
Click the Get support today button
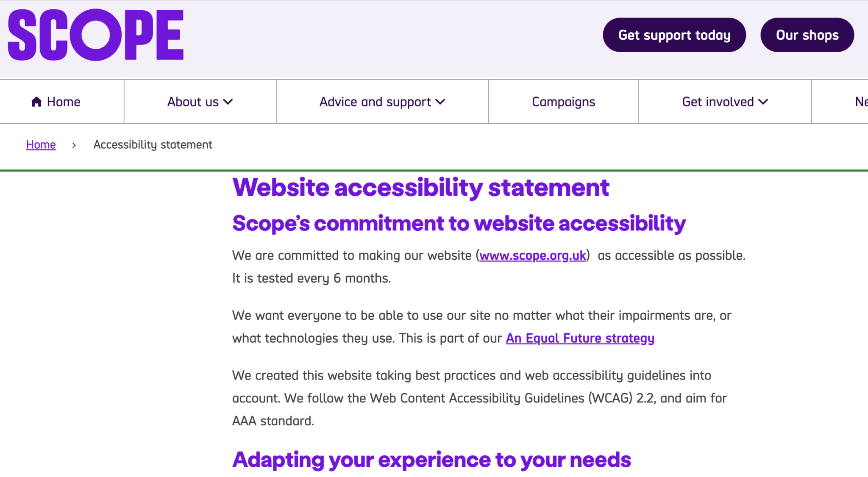[x=674, y=35]
